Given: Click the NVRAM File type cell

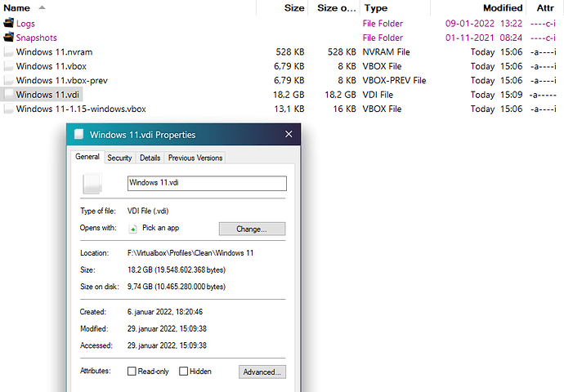Looking at the screenshot, I should [386, 51].
